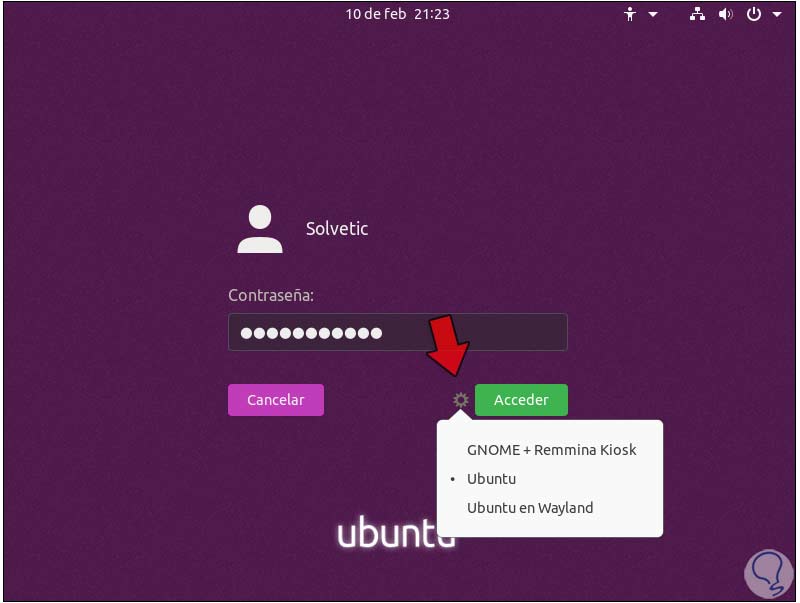Screen dimensions: 800x603
Task: Open the accessibility menu icon
Action: (x=630, y=14)
